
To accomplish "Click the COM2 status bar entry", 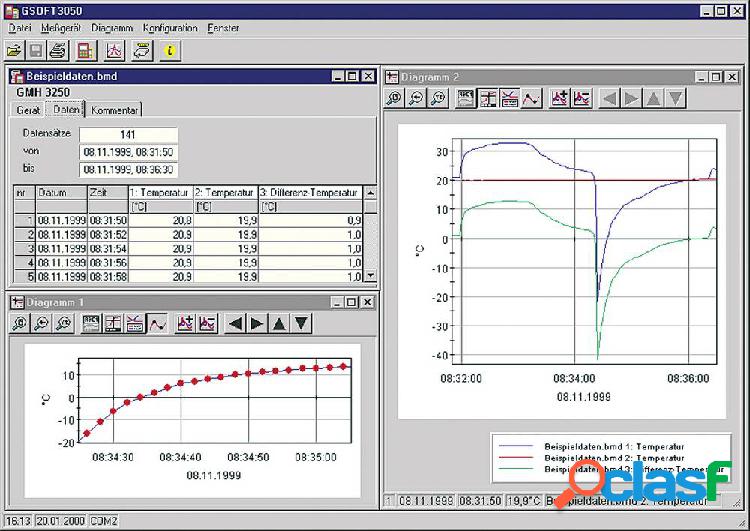I will pos(103,520).
